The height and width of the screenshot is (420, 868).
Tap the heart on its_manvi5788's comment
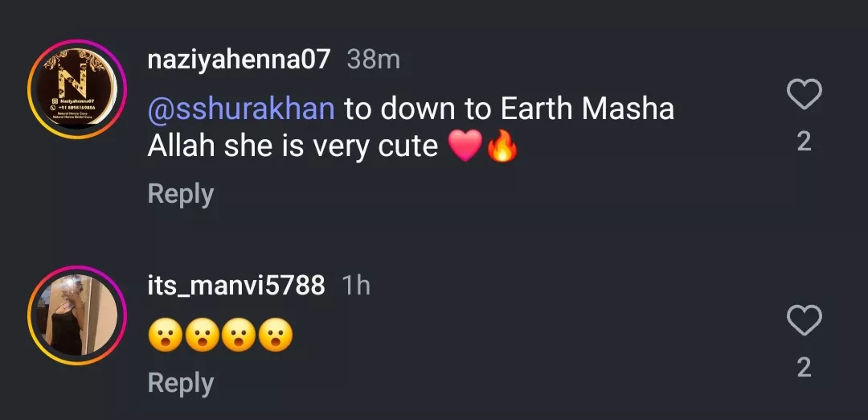point(803,321)
